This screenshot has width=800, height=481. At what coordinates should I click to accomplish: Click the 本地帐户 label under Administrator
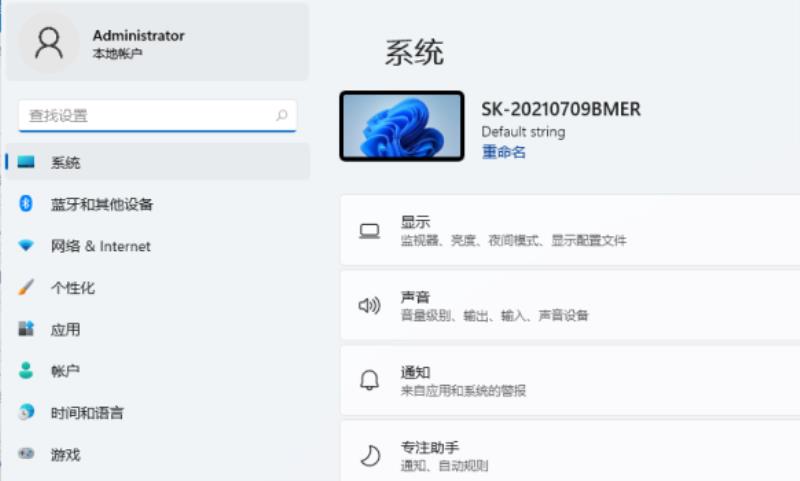(x=118, y=54)
